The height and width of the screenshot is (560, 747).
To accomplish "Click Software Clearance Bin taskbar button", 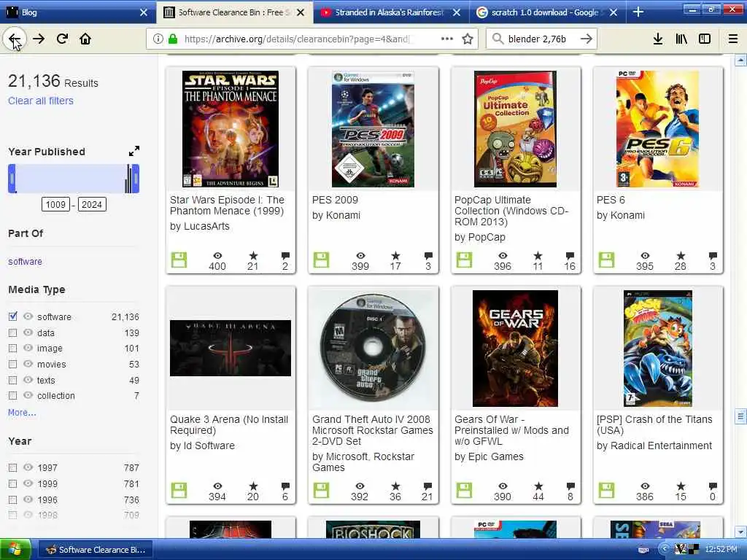I will point(96,550).
